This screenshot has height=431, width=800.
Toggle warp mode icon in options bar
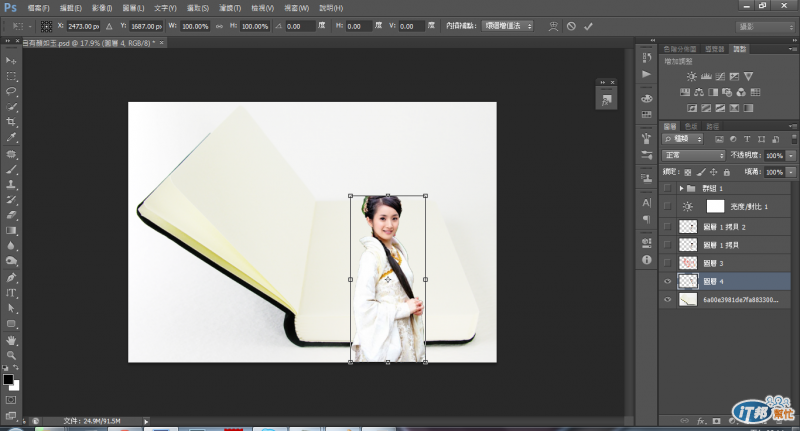pos(552,25)
